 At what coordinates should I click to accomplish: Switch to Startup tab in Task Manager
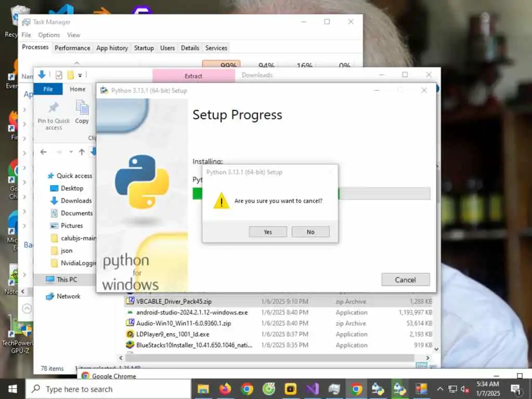point(144,48)
